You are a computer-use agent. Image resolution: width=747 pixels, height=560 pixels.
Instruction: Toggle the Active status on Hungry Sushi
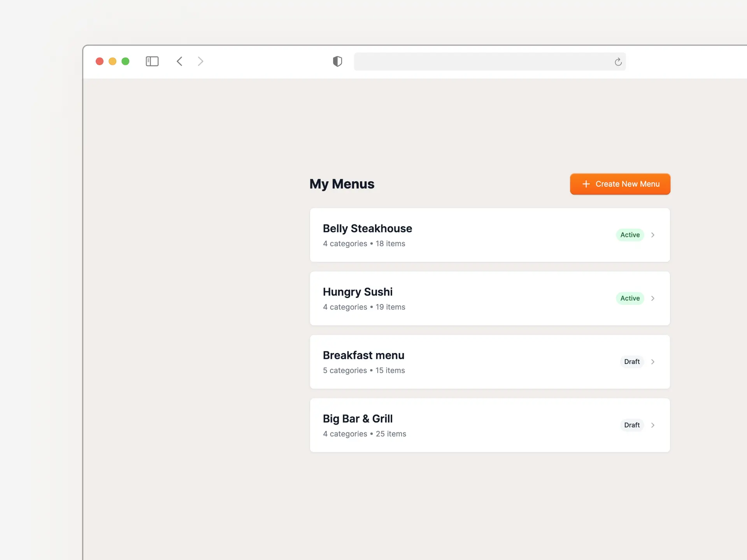(630, 298)
